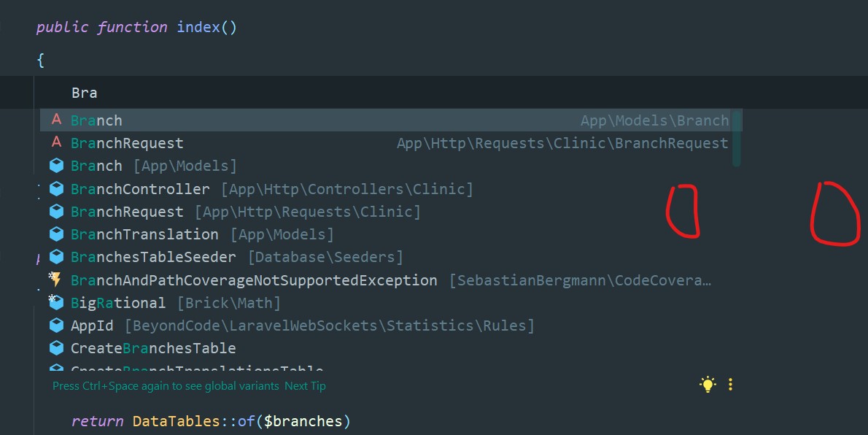Click class icon next to BranchTranslation
Screen dimensions: 868x435
pyautogui.click(x=56, y=234)
